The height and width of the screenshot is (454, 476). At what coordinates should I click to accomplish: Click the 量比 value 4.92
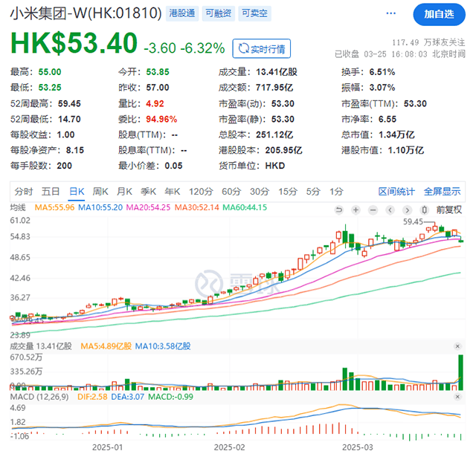tap(155, 104)
